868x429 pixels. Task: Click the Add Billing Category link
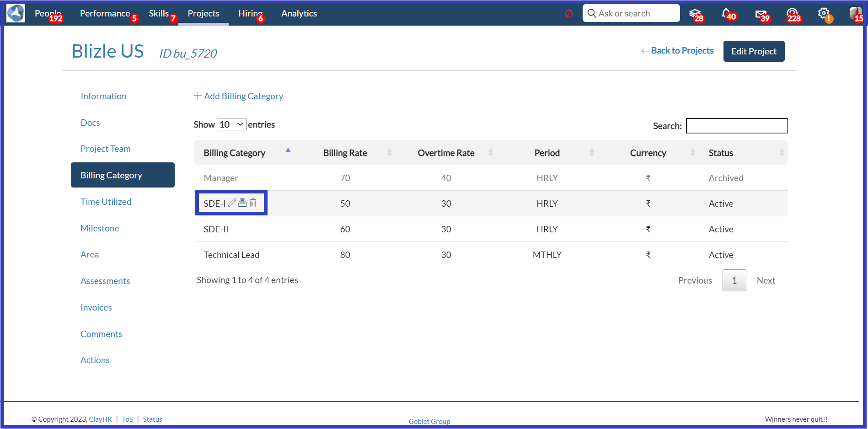[x=243, y=96]
